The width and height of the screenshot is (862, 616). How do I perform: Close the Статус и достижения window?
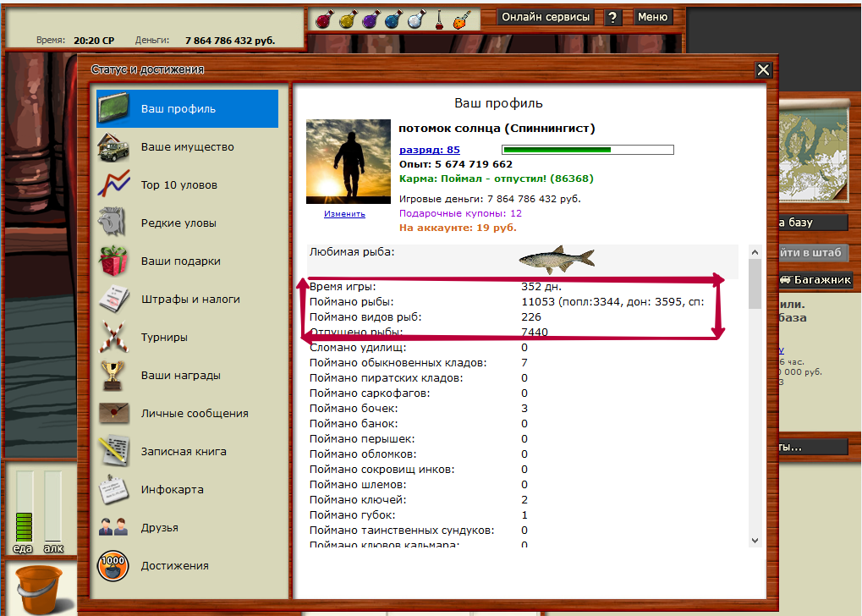(x=763, y=70)
